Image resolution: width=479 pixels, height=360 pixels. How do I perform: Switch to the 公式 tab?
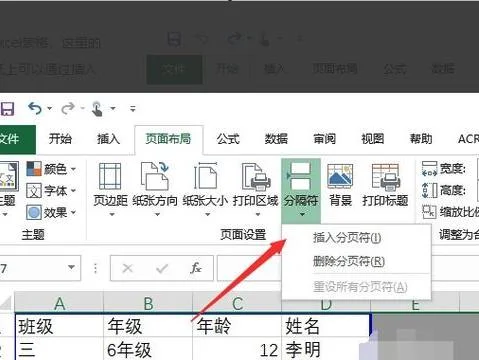228,139
